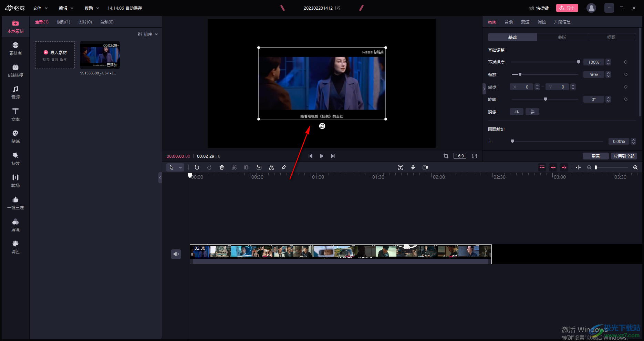Zoom in the timeline with plus magnifier
This screenshot has height=341, width=644.
point(635,167)
